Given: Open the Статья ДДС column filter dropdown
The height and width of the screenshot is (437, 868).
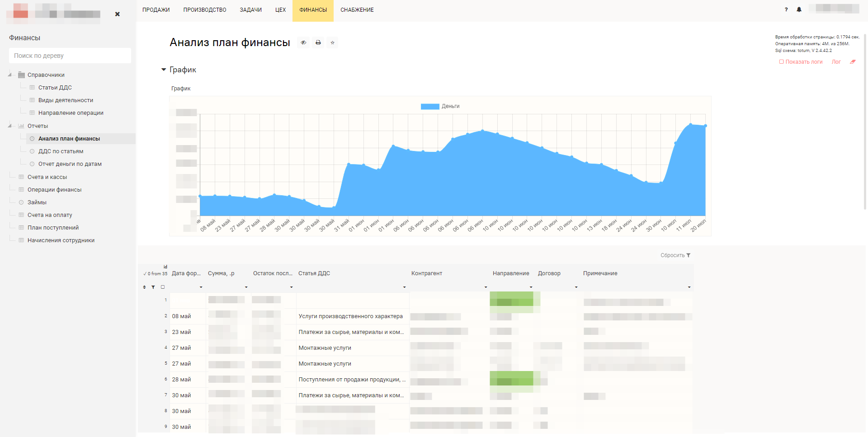Looking at the screenshot, I should pos(405,287).
